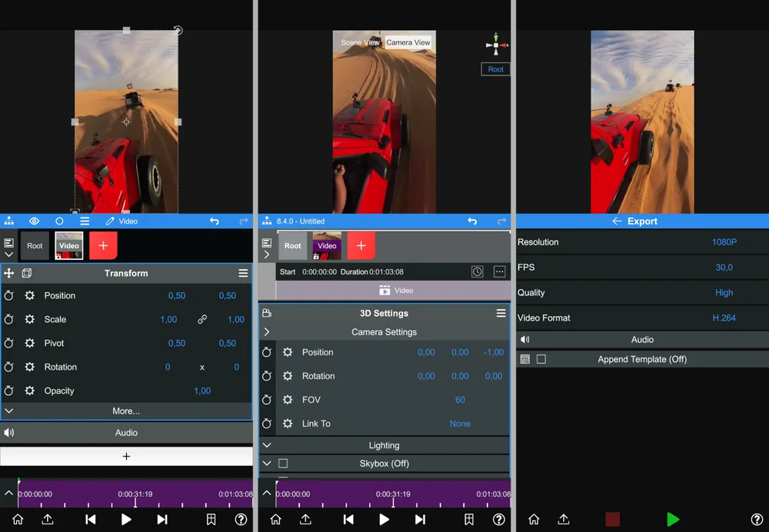Click the undo arrow in middle panel toolbar
This screenshot has width=769, height=532.
472,221
